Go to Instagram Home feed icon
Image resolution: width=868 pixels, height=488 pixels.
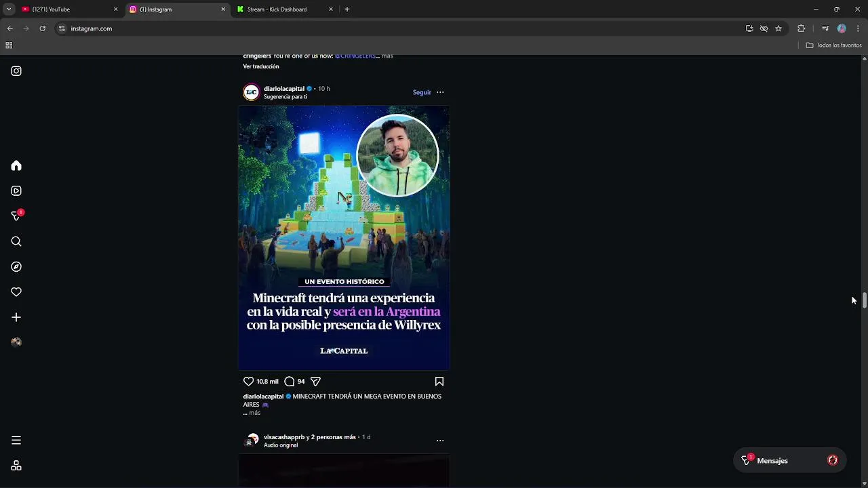pyautogui.click(x=16, y=166)
